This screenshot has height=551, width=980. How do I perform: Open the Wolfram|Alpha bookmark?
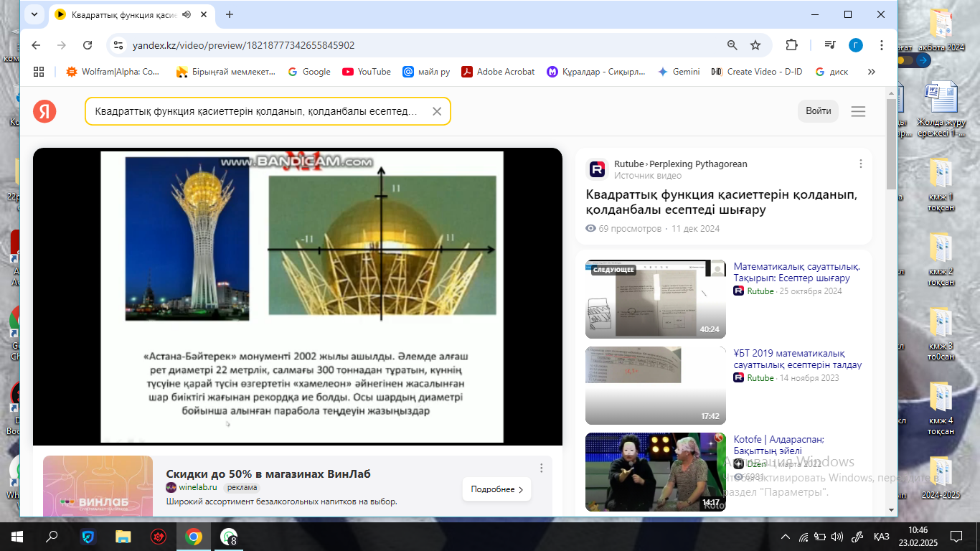[113, 72]
